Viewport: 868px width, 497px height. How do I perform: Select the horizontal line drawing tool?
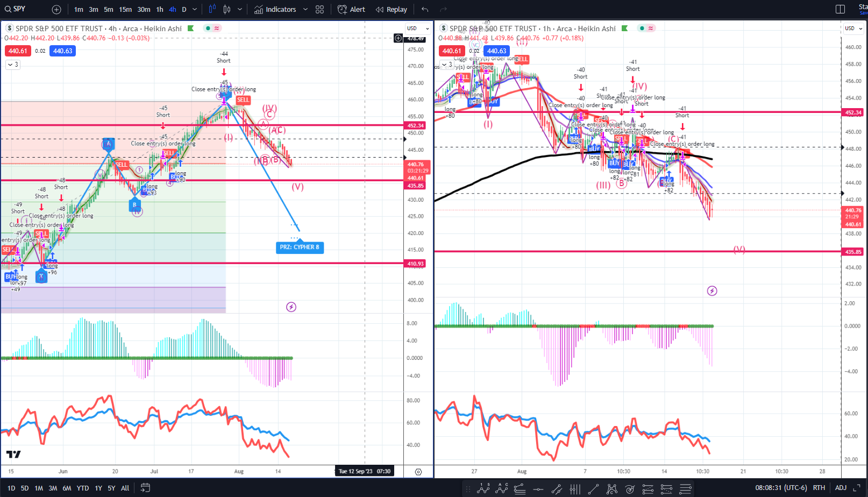(538, 488)
